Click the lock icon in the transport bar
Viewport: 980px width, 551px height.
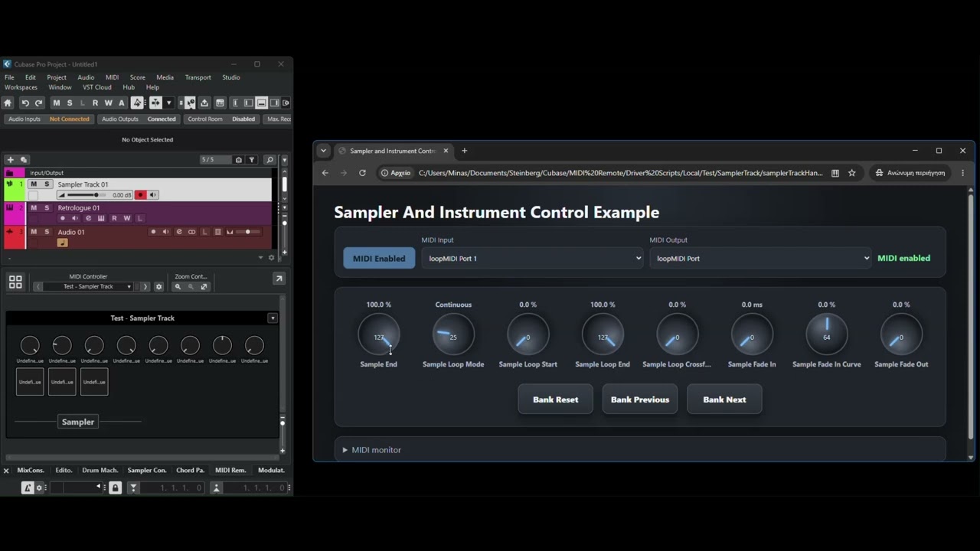[115, 487]
